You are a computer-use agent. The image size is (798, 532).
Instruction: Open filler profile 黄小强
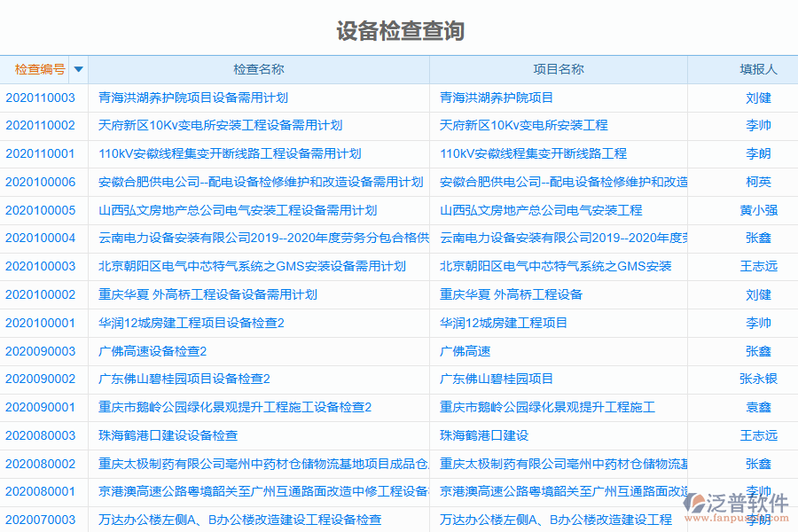coord(760,210)
